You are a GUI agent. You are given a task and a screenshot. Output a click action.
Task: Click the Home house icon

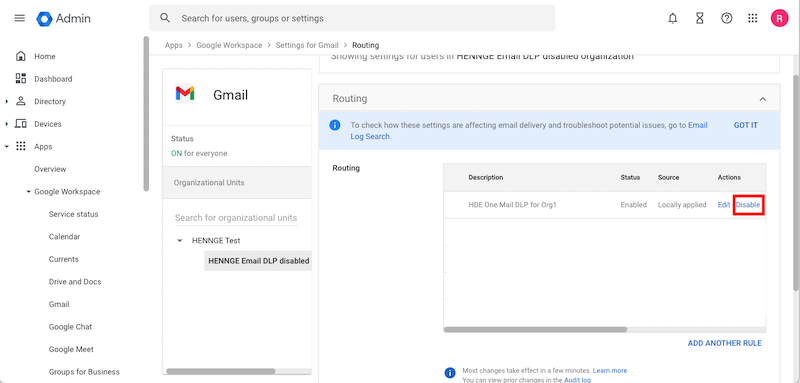coord(21,56)
